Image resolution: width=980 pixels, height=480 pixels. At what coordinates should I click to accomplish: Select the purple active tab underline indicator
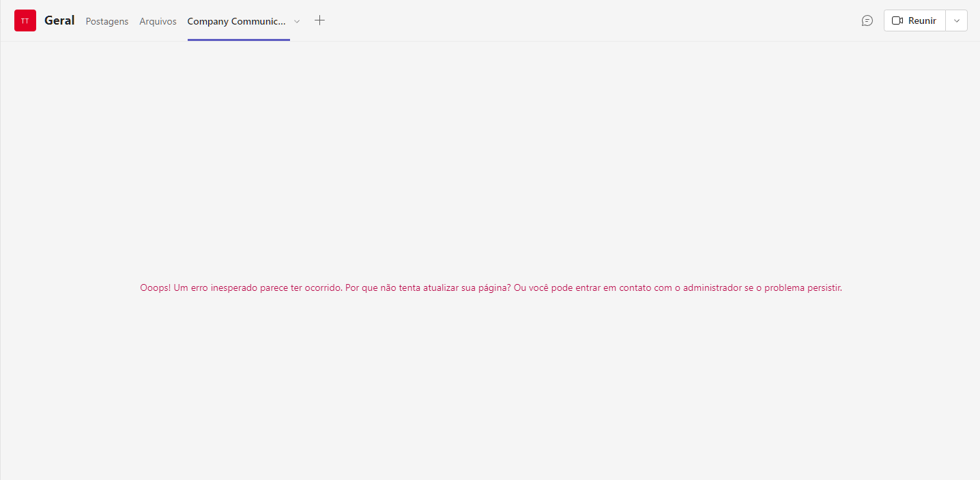tap(239, 40)
